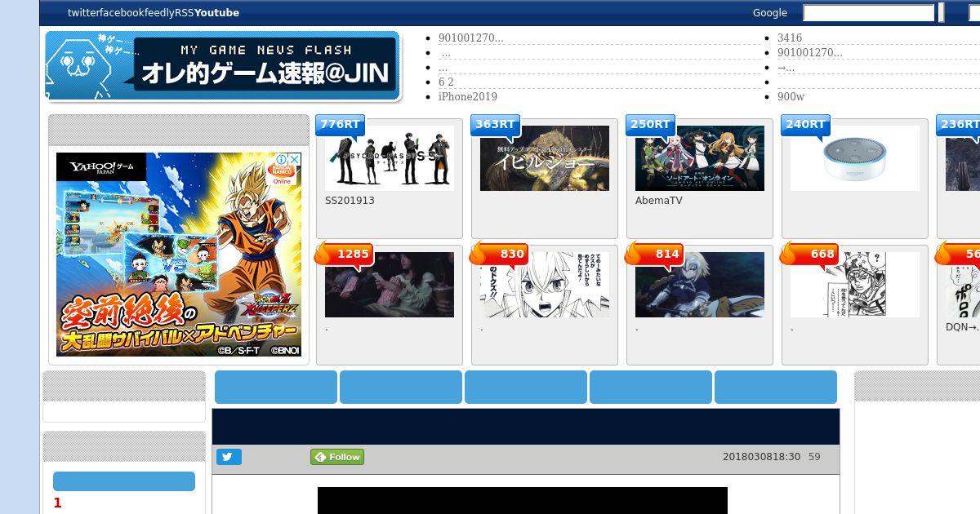Close the Dragon Ball ad with X icon
The image size is (980, 514).
coord(295,159)
